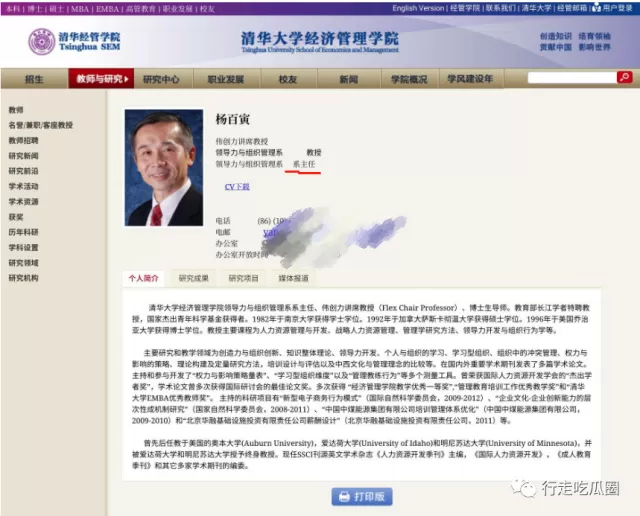
Task: Select the 个人简介 tab
Action: click(x=143, y=278)
